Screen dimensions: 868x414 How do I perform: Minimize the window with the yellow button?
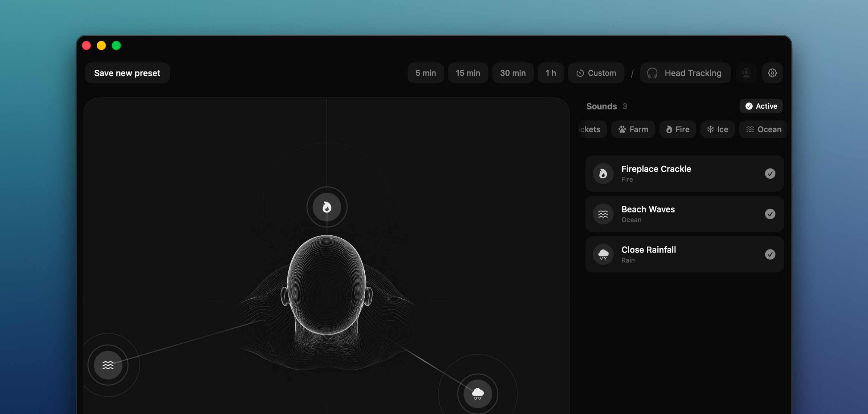tap(102, 46)
